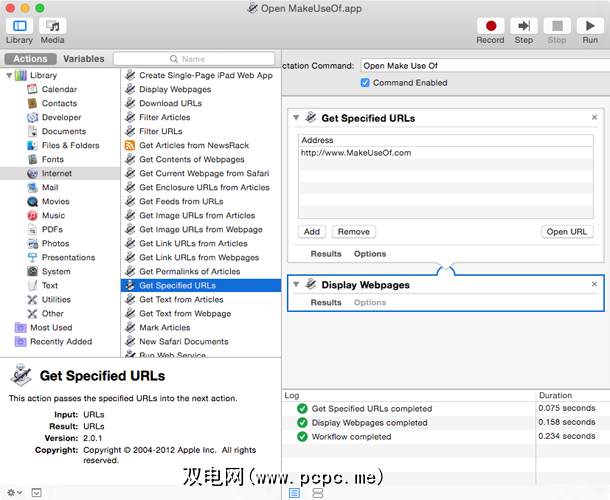610x500 pixels.
Task: Toggle the Library panel toolbar button
Action: [x=19, y=26]
